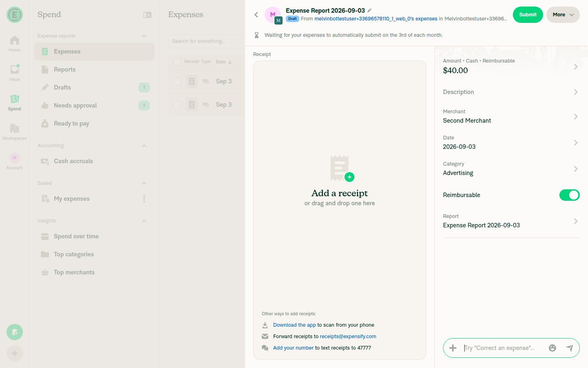
Task: Click receipt icon in the second Sep 3 row
Action: pyautogui.click(x=192, y=105)
